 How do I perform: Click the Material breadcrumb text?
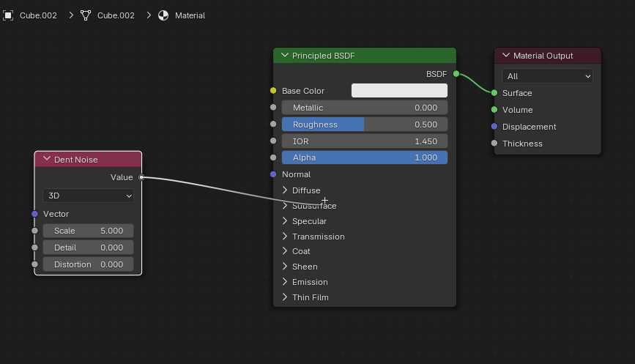190,15
